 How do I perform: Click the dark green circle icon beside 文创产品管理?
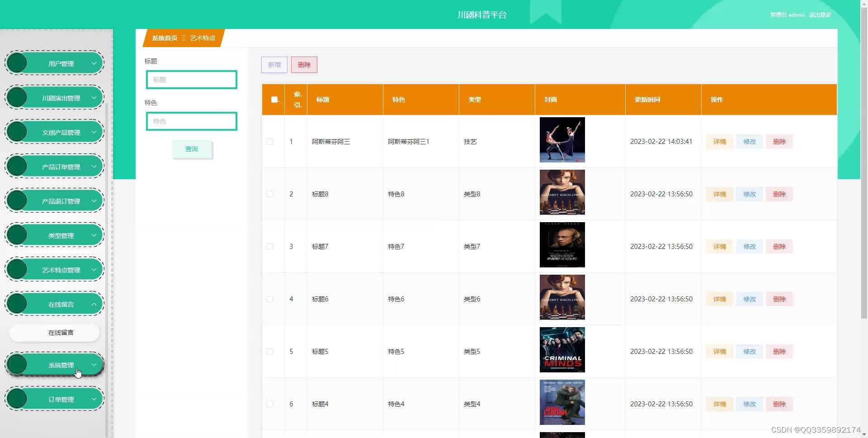click(x=17, y=132)
